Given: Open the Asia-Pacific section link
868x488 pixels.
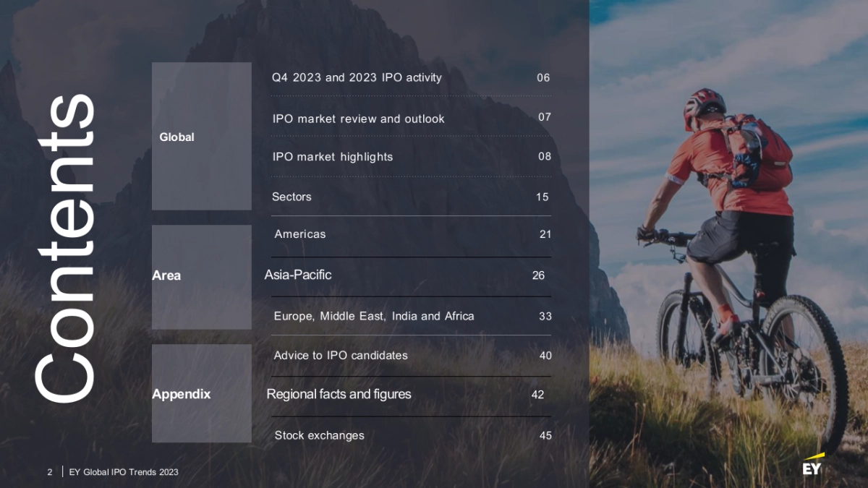Looking at the screenshot, I should [298, 275].
